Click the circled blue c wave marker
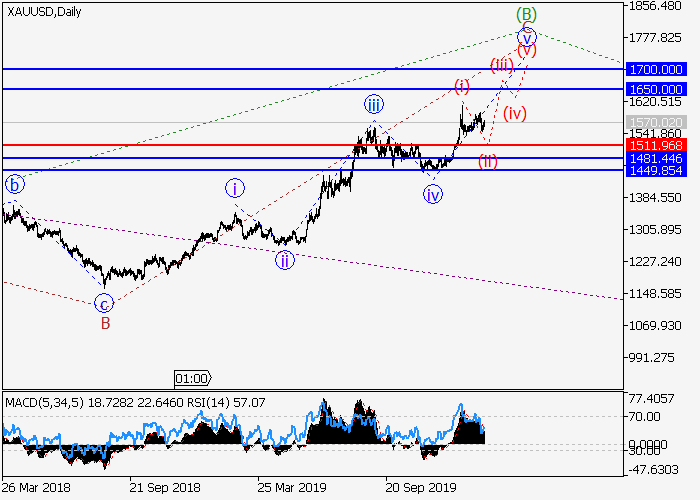Screen dimensions: 700x500 103,303
